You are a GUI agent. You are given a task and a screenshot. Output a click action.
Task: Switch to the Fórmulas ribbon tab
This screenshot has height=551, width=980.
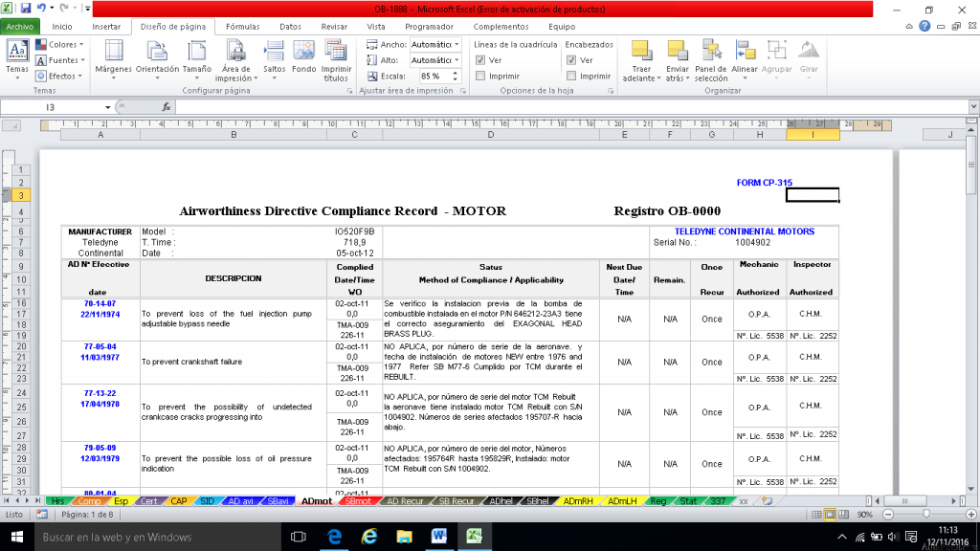242,26
